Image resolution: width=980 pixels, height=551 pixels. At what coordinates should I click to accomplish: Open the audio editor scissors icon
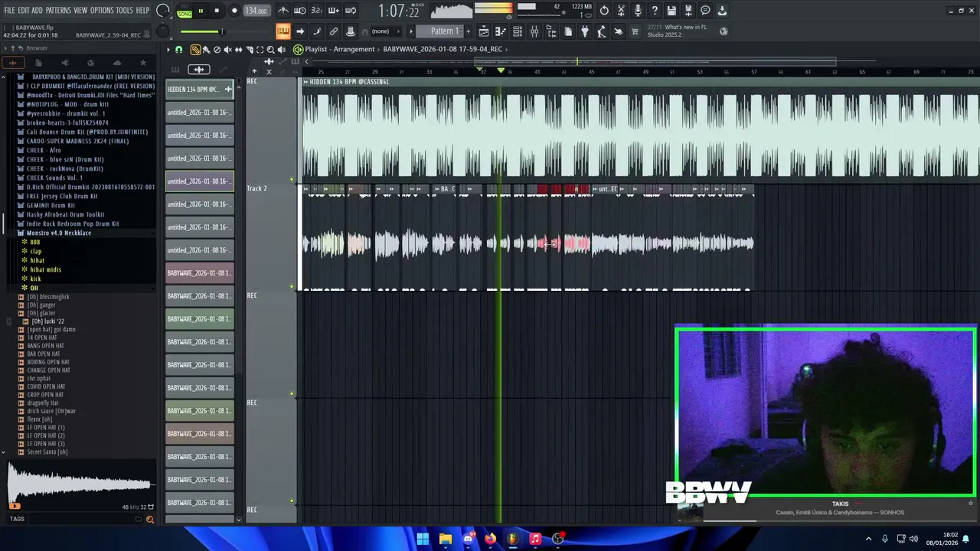[x=621, y=11]
